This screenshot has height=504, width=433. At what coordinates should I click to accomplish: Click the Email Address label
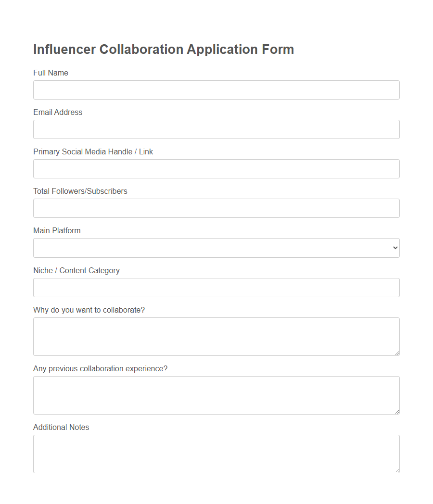coord(57,112)
